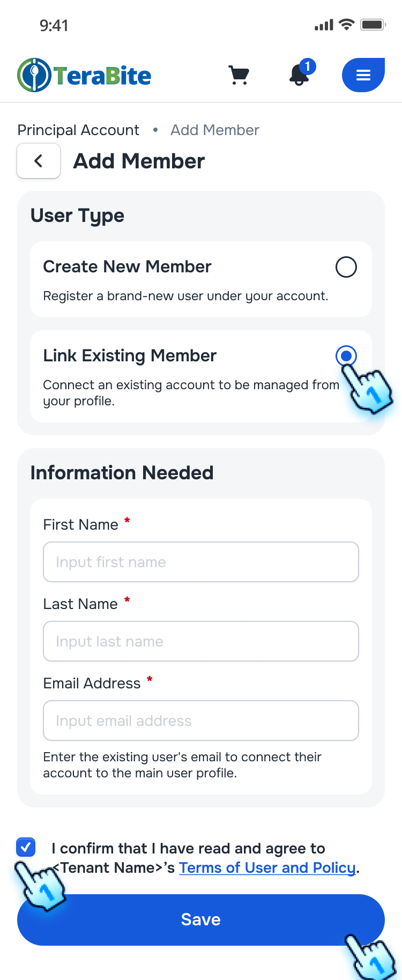Image resolution: width=402 pixels, height=980 pixels.
Task: Click the TeraBite logo
Action: coord(84,75)
